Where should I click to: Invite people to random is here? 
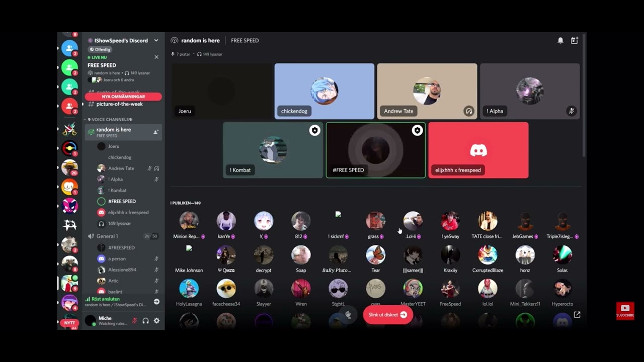(x=155, y=132)
